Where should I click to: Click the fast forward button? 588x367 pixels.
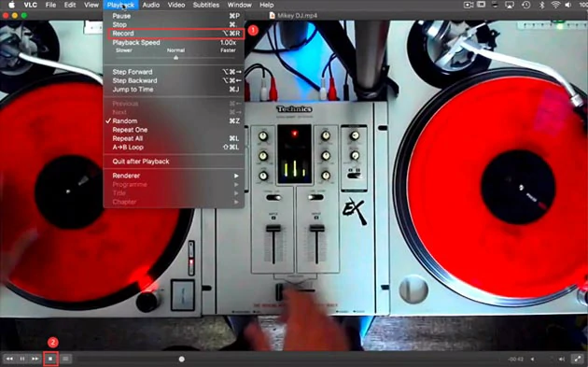35,359
